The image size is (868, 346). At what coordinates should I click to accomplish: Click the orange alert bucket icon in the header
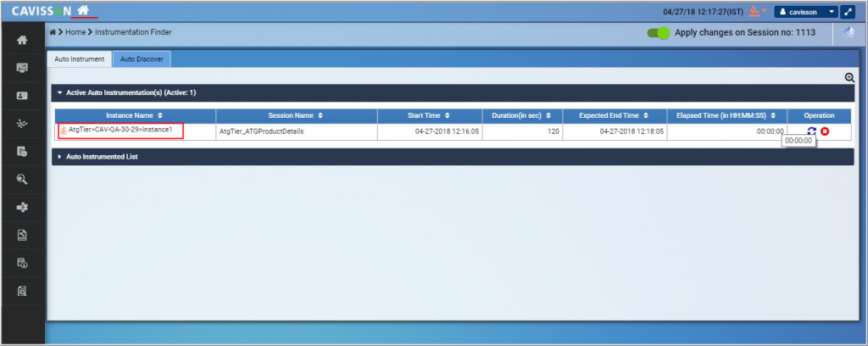(x=754, y=11)
